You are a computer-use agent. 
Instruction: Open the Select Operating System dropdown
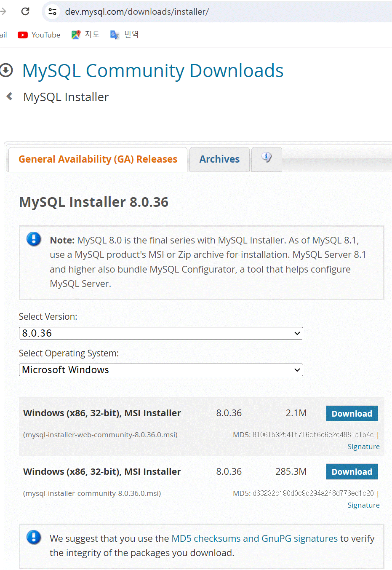point(161,370)
